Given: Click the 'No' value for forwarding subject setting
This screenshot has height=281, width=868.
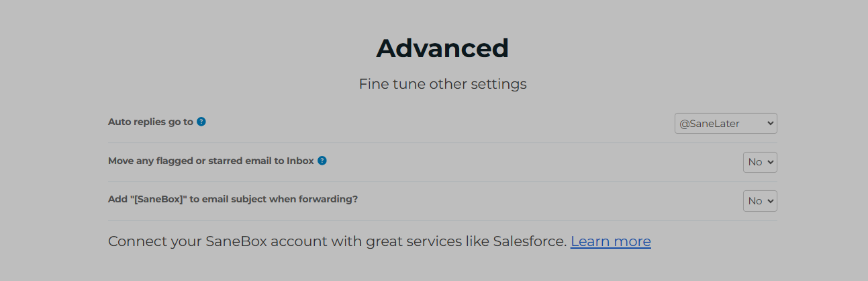Looking at the screenshot, I should pos(755,201).
